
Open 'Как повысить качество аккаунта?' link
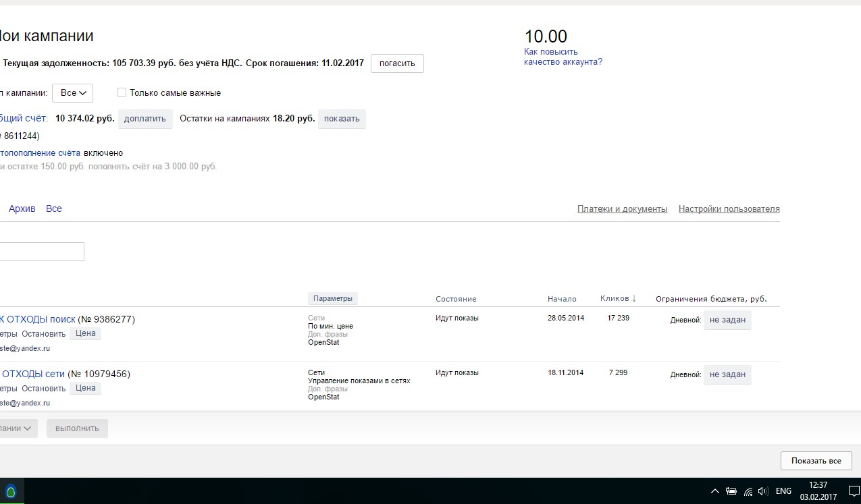coord(563,57)
